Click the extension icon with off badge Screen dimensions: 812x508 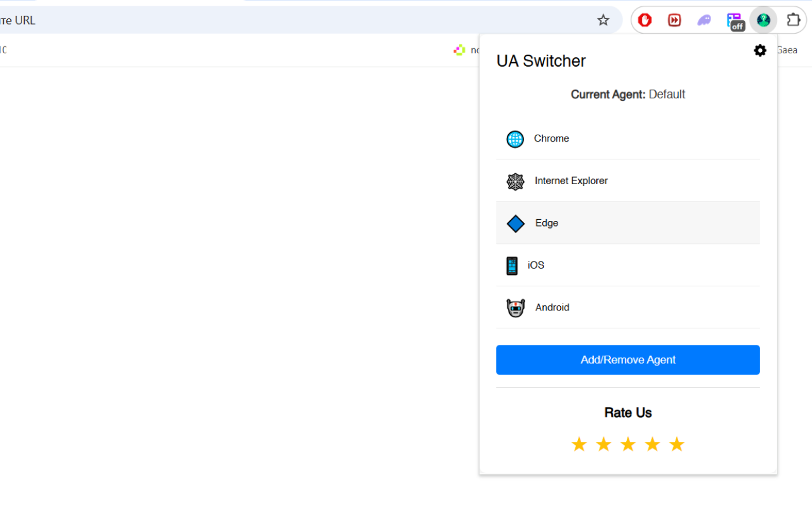point(735,21)
